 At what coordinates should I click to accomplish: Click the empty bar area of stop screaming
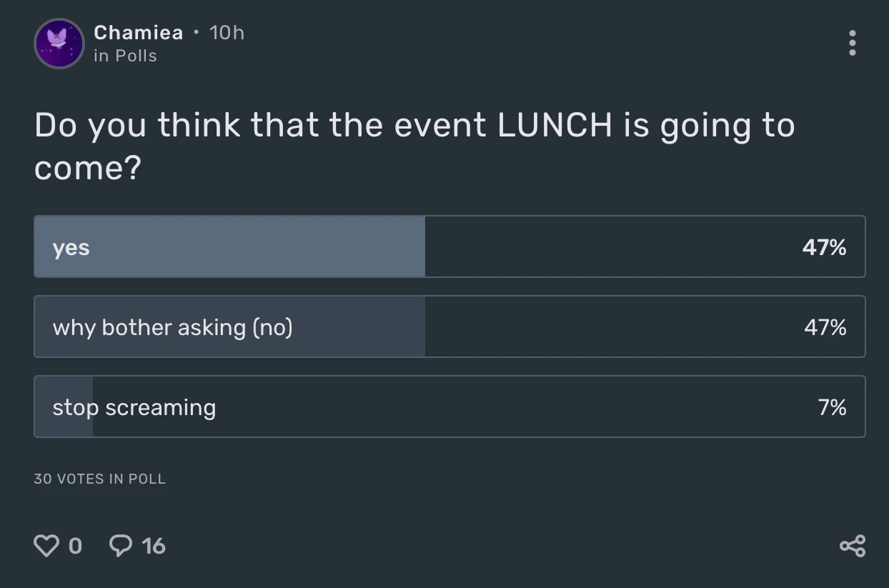pos(500,407)
